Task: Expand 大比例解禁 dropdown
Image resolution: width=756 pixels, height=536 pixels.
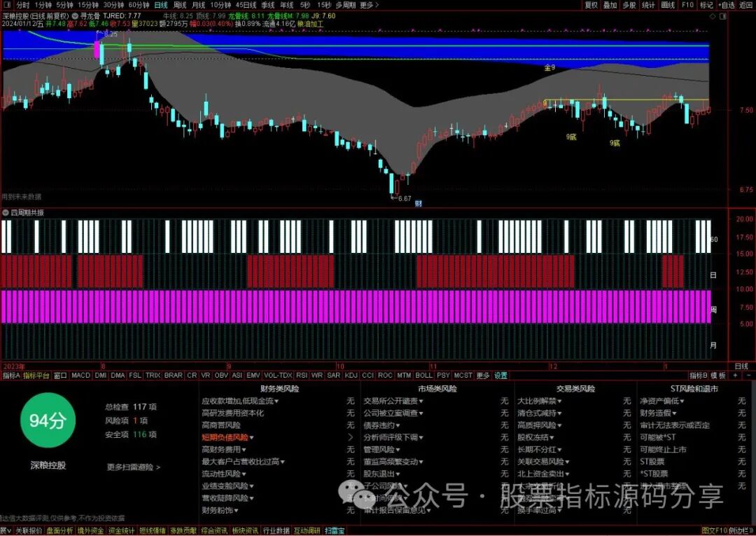Action: pos(540,401)
